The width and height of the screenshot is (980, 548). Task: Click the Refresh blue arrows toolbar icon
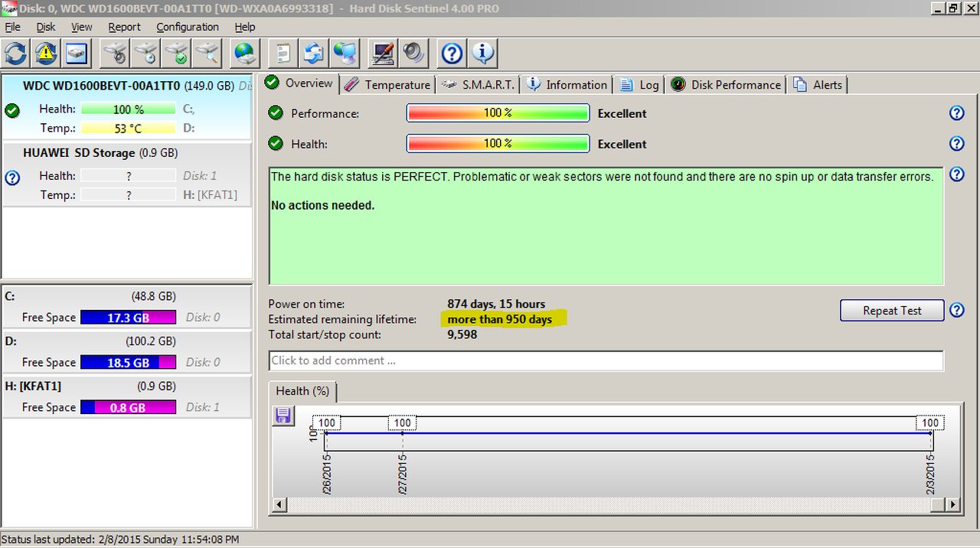pyautogui.click(x=15, y=53)
